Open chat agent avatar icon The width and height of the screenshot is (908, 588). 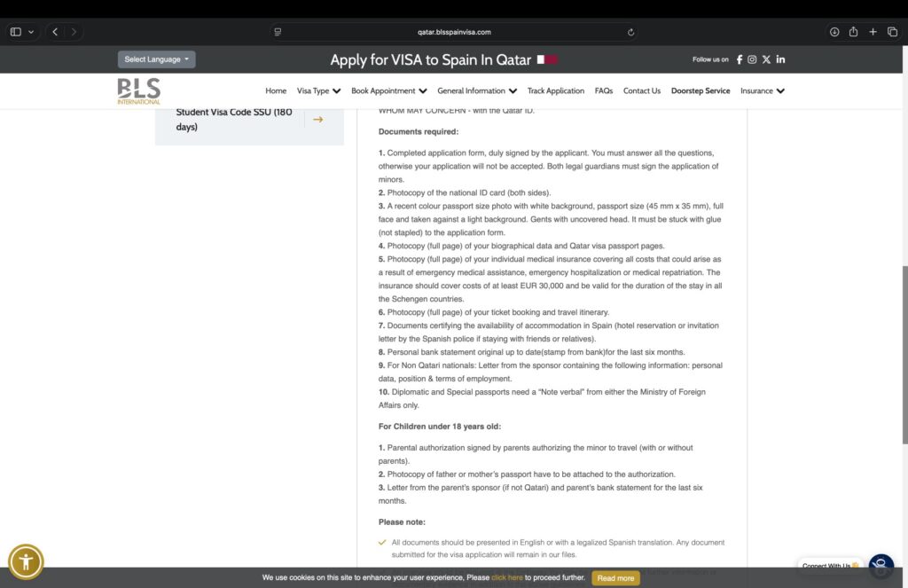(x=881, y=566)
